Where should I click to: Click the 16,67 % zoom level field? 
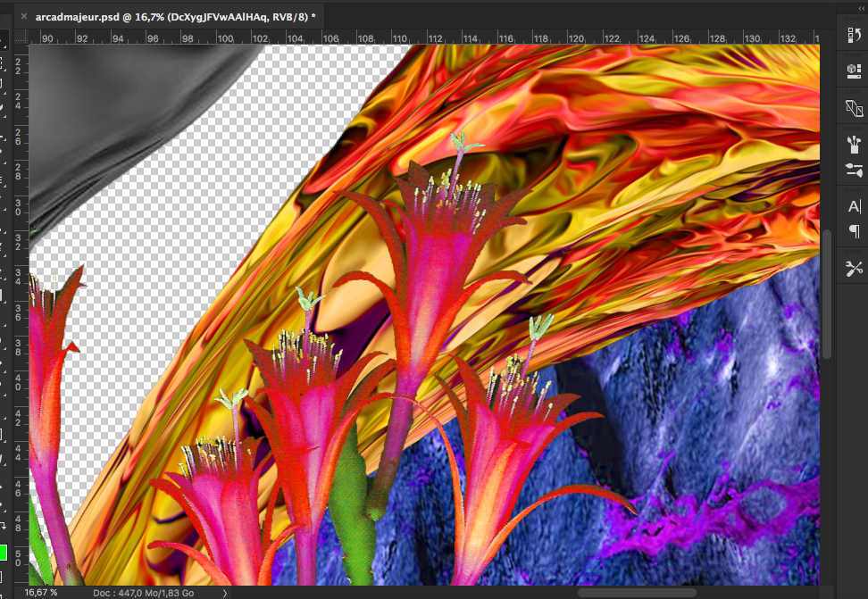(41, 593)
